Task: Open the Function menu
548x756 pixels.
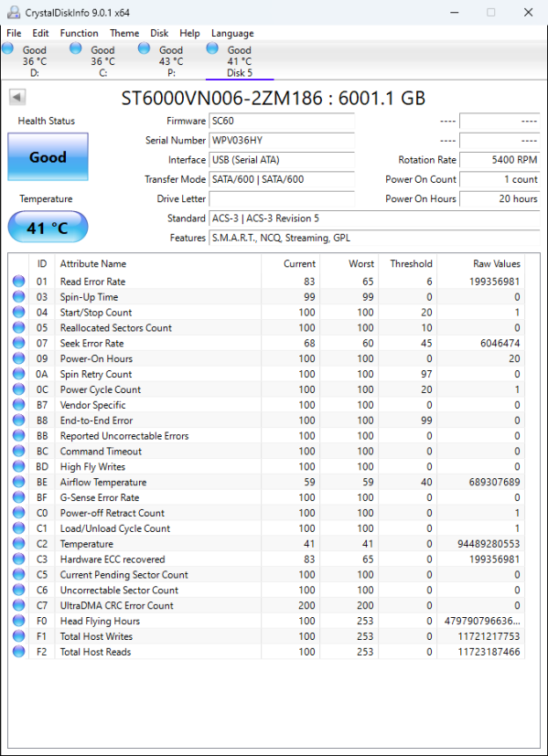Action: click(x=79, y=33)
